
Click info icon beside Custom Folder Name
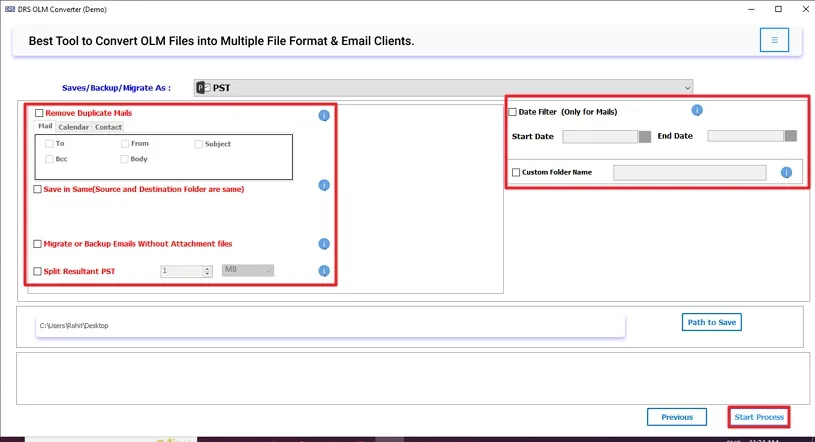[x=786, y=173]
